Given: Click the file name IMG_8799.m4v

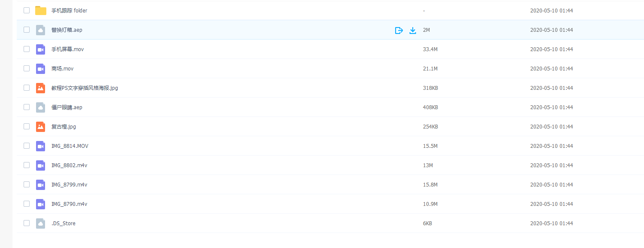Looking at the screenshot, I should [x=70, y=185].
